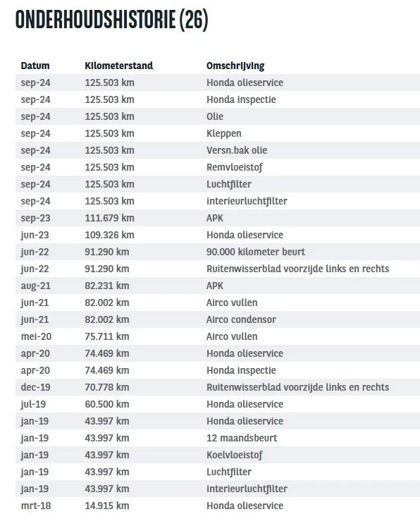Select the Kilometerstand column header
Viewport: 420px width, 531px height.
(119, 66)
